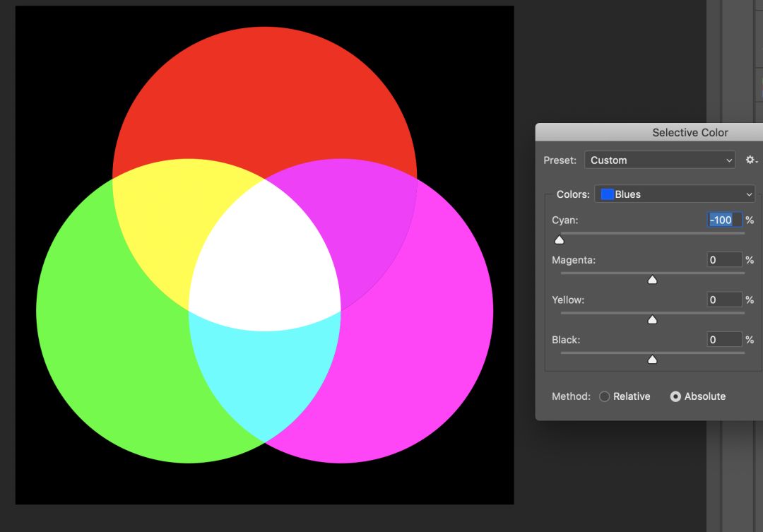Focus the Yellow percentage value box
Viewport: 763px width, 532px height.
(x=724, y=300)
